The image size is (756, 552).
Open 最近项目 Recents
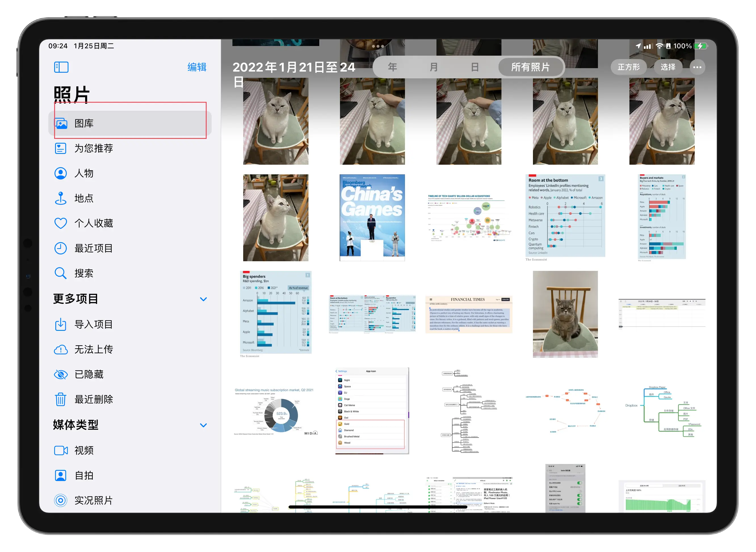pos(130,248)
